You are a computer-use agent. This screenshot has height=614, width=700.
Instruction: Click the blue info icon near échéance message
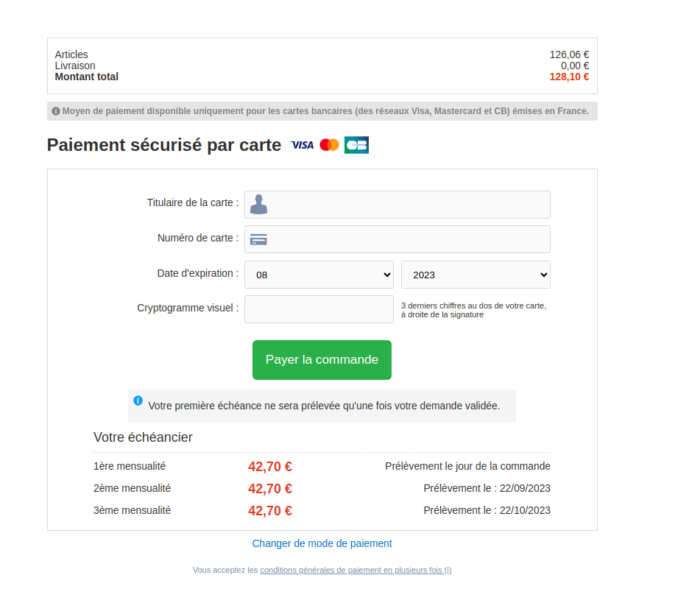click(x=138, y=400)
